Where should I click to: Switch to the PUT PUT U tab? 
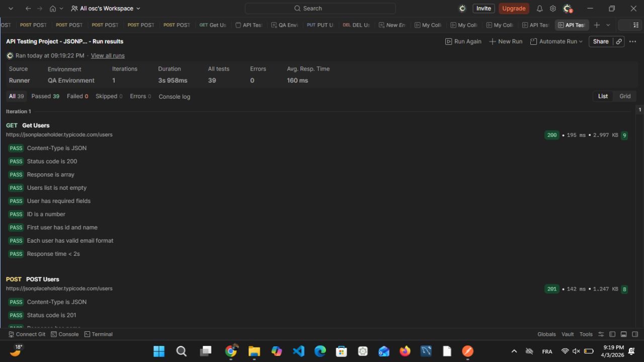[x=320, y=25]
